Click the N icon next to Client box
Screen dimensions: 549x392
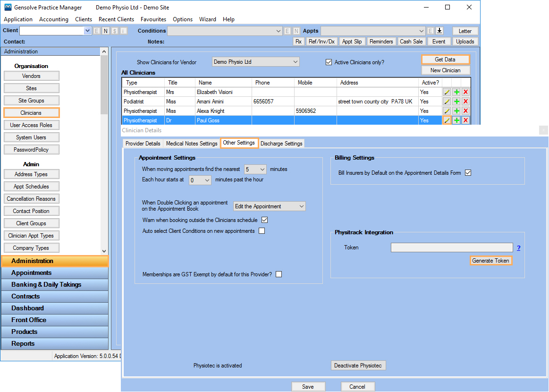pyautogui.click(x=106, y=31)
